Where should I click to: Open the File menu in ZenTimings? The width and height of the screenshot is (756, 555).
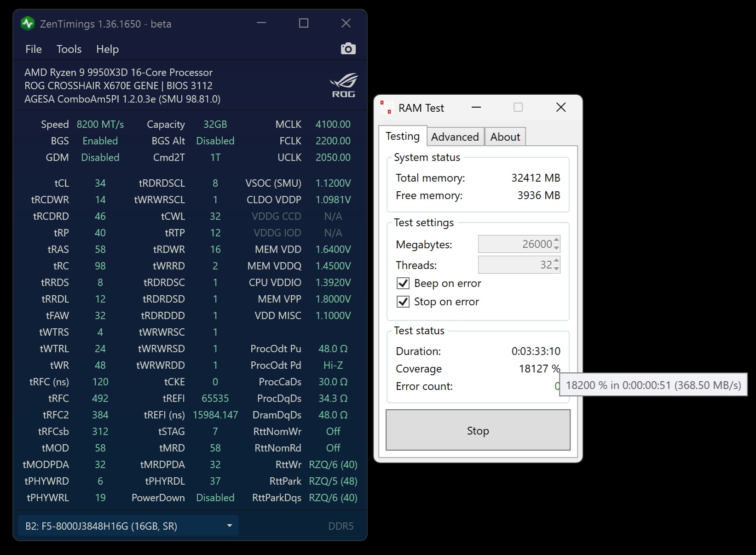pyautogui.click(x=34, y=49)
